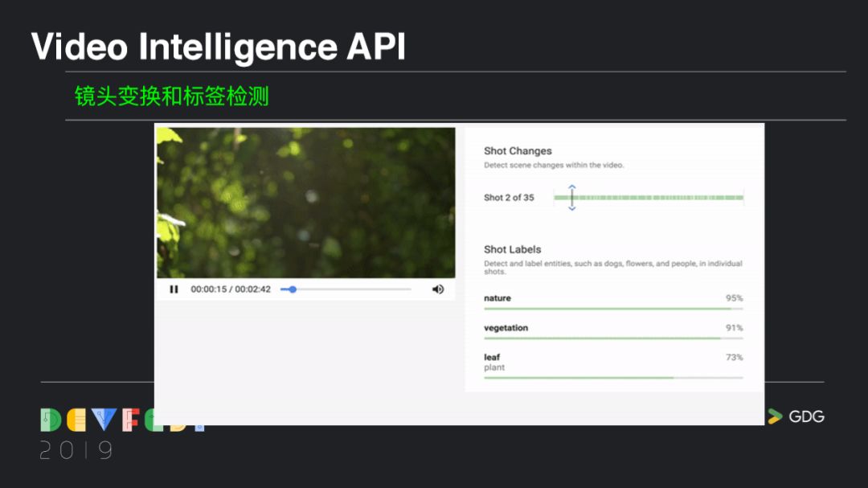The image size is (868, 488).
Task: Click the shot changes timeline marker
Action: point(572,198)
